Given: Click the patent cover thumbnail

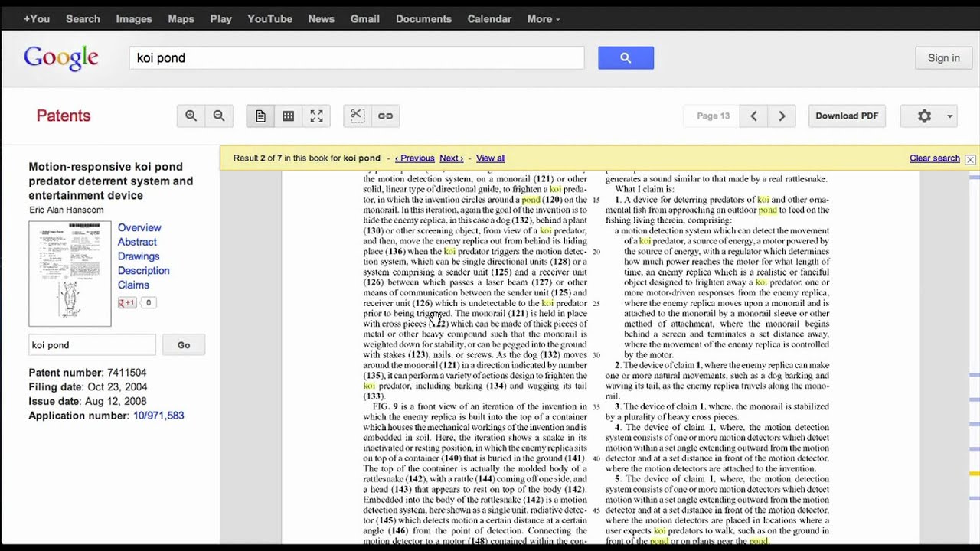Looking at the screenshot, I should (70, 274).
